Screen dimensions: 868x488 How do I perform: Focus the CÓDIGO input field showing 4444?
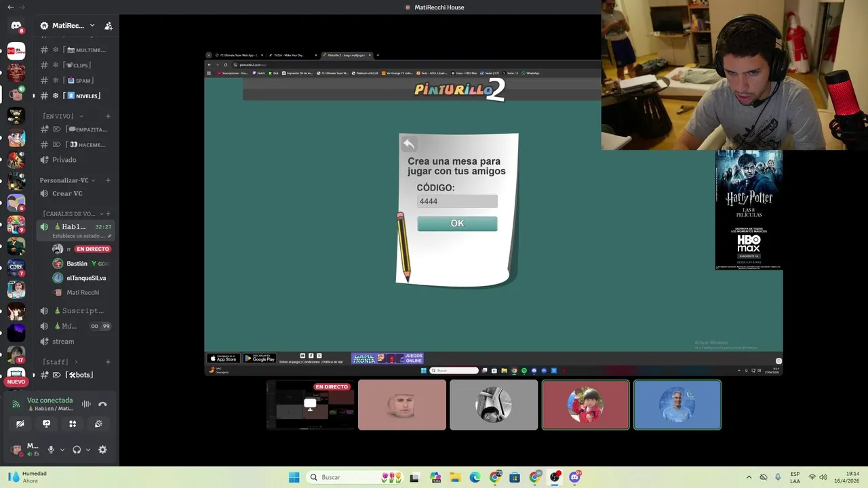coord(457,201)
